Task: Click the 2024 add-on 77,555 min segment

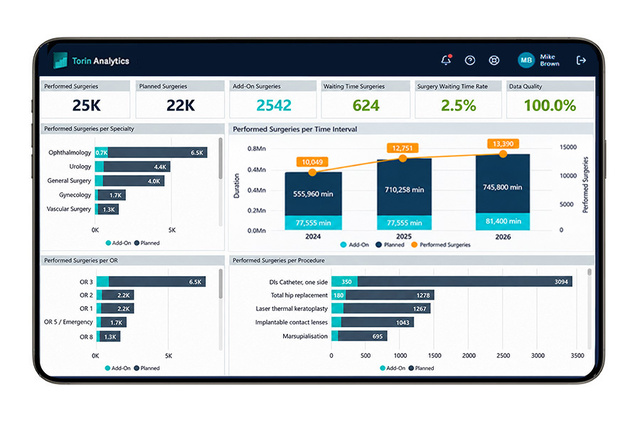Action: (x=313, y=223)
